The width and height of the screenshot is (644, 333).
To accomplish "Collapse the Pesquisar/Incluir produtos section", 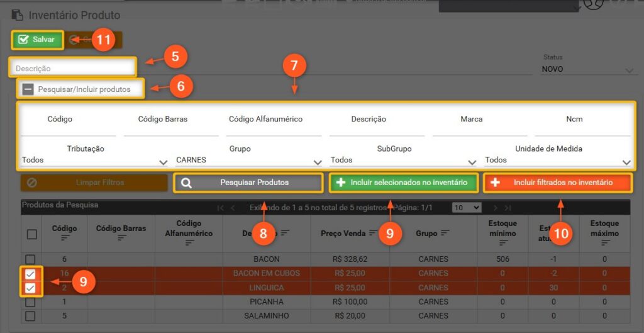I will pyautogui.click(x=28, y=89).
